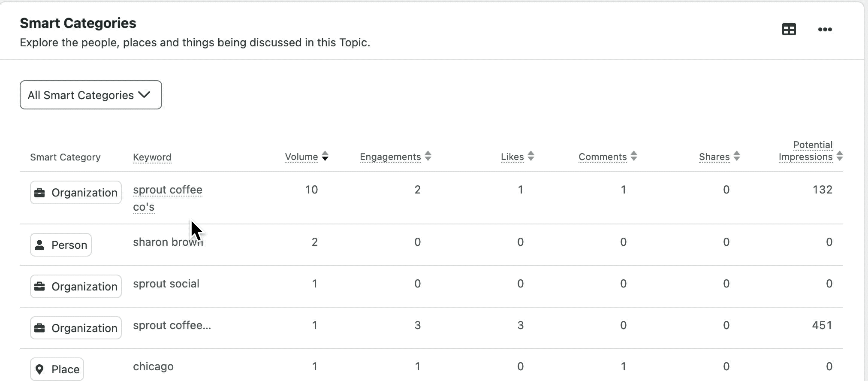Click the Smart Categories heading

[78, 23]
